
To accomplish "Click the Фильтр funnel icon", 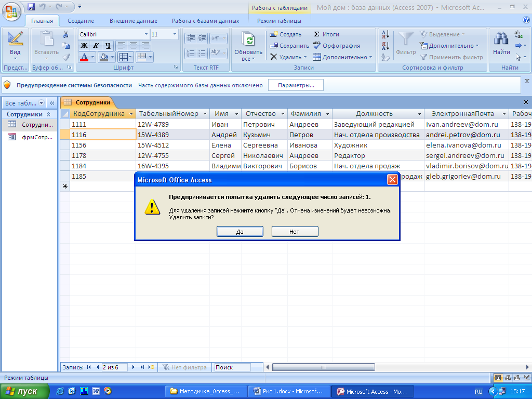I will (x=405, y=39).
